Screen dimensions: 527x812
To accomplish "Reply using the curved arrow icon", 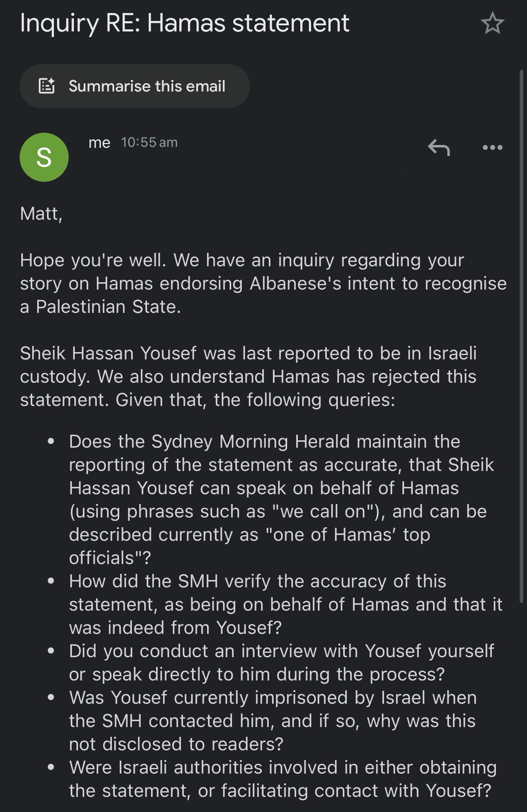I will (x=439, y=147).
